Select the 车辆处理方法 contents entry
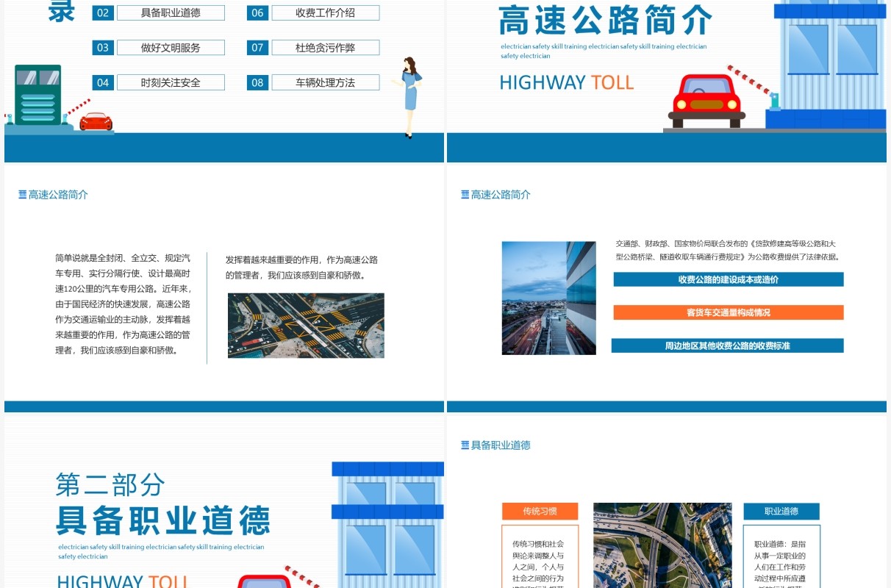 coord(326,82)
